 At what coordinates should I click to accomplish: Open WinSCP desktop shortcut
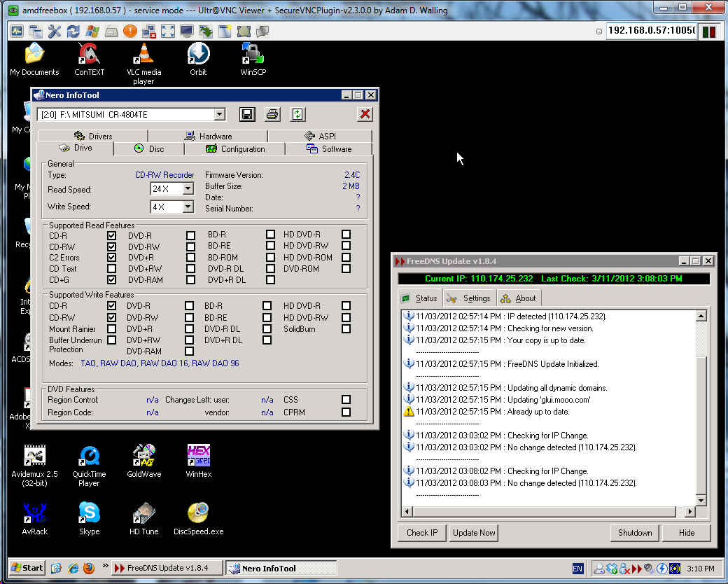pyautogui.click(x=253, y=59)
